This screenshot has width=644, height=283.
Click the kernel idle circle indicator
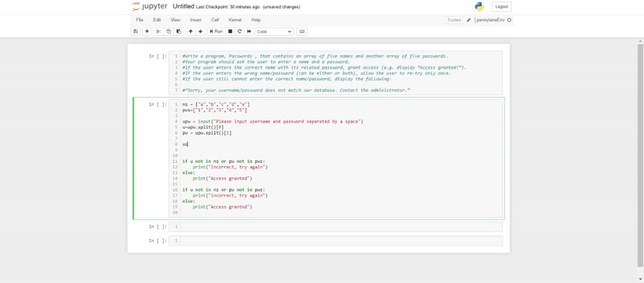click(509, 19)
